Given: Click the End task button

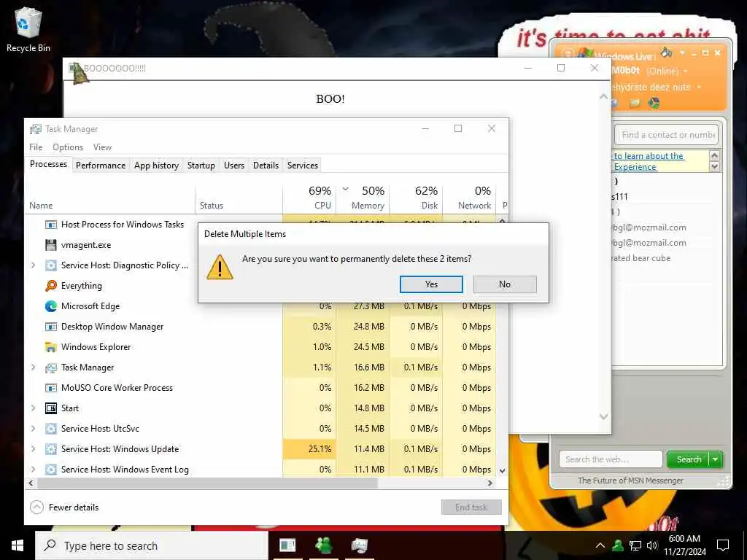Looking at the screenshot, I should pos(471,507).
